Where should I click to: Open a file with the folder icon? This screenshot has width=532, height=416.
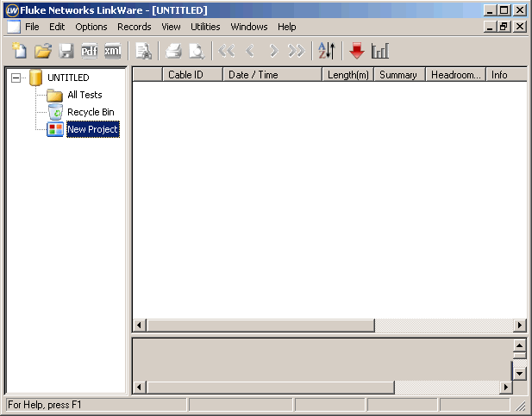coord(42,51)
